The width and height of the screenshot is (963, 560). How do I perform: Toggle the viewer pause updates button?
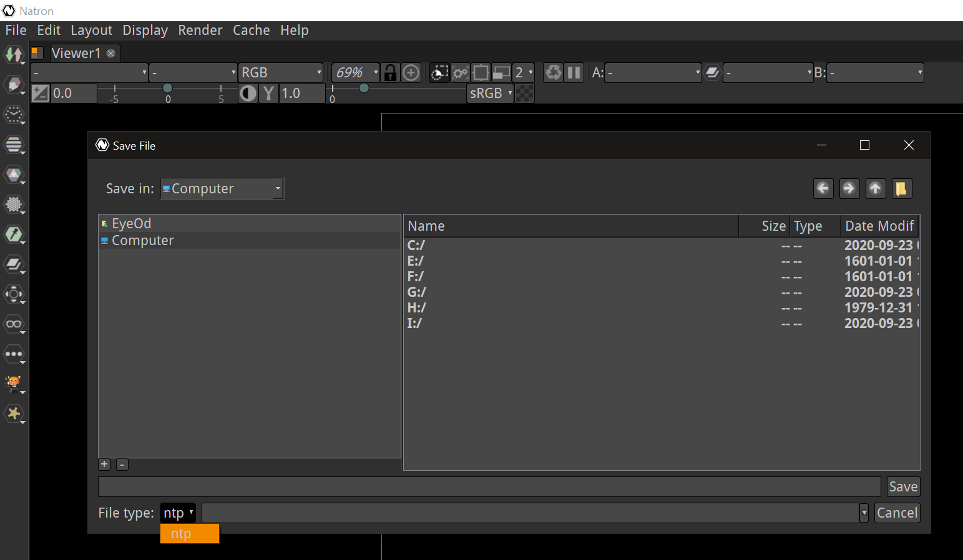[574, 73]
